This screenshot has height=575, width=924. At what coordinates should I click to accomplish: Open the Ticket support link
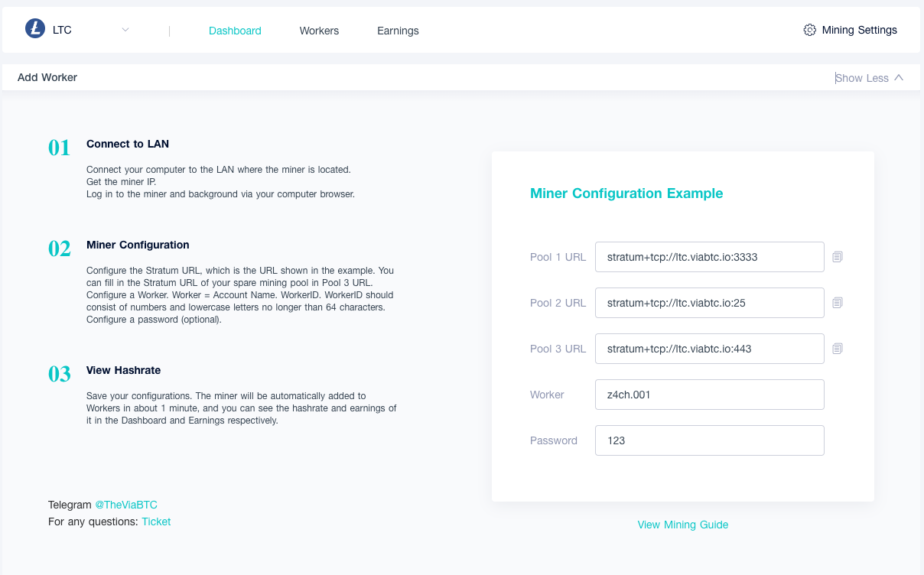pos(156,521)
